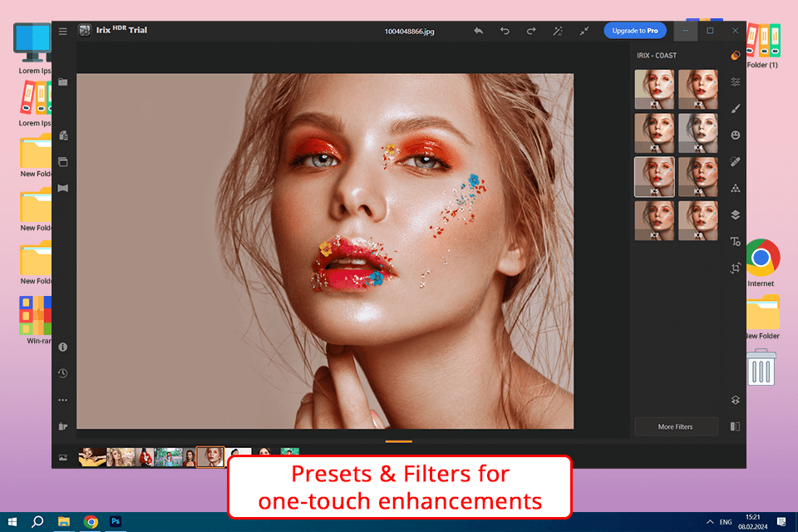This screenshot has width=798, height=532.
Task: Select the add text tool
Action: pos(735,241)
